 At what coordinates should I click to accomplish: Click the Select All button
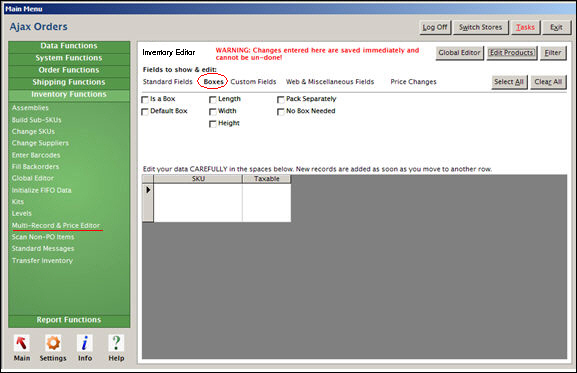click(x=509, y=82)
